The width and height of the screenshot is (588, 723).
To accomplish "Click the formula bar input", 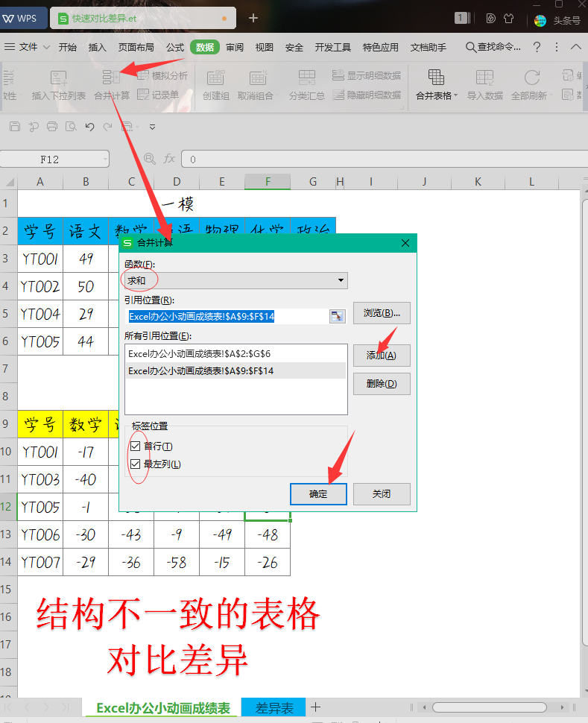I will click(385, 159).
